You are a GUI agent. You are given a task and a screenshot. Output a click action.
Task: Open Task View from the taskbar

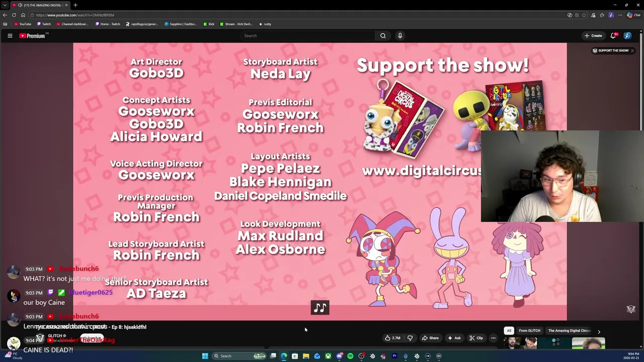pyautogui.click(x=273, y=356)
